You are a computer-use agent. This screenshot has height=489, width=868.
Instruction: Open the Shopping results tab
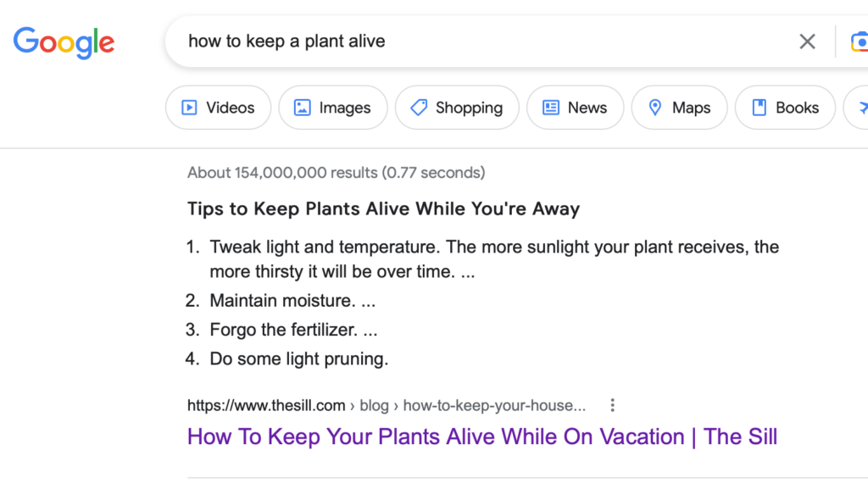(457, 108)
